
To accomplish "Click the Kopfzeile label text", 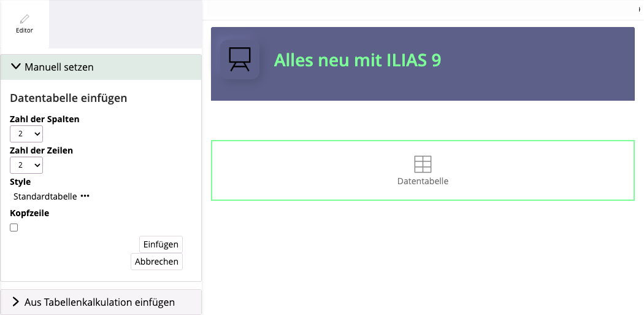I will pyautogui.click(x=29, y=213).
